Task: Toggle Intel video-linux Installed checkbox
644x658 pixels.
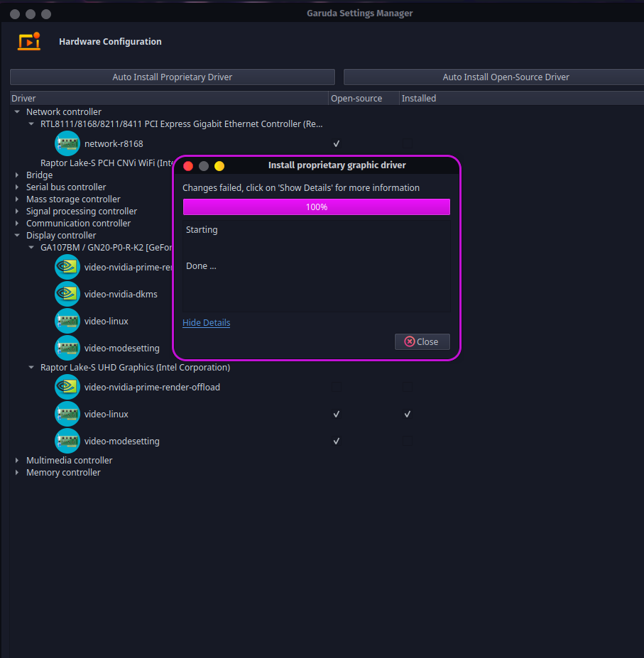Action: click(408, 415)
